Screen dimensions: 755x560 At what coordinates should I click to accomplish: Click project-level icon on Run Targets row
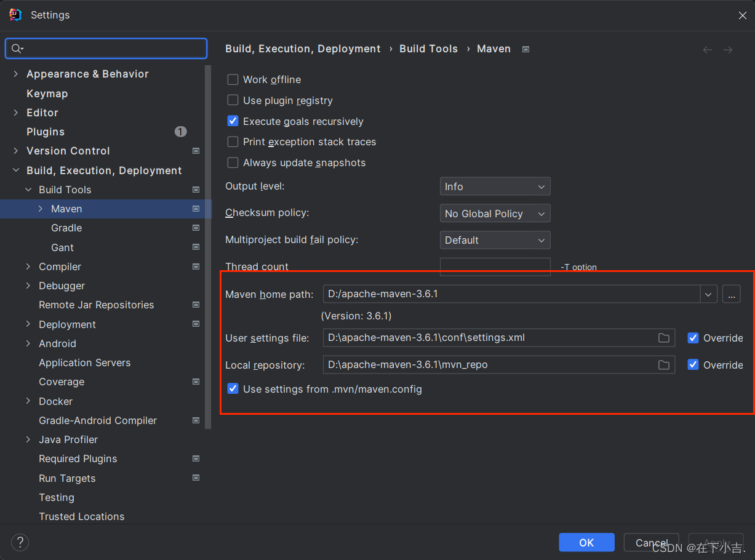196,478
